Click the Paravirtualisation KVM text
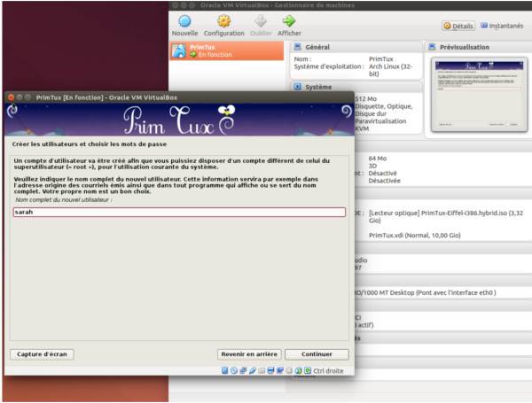 (380, 125)
